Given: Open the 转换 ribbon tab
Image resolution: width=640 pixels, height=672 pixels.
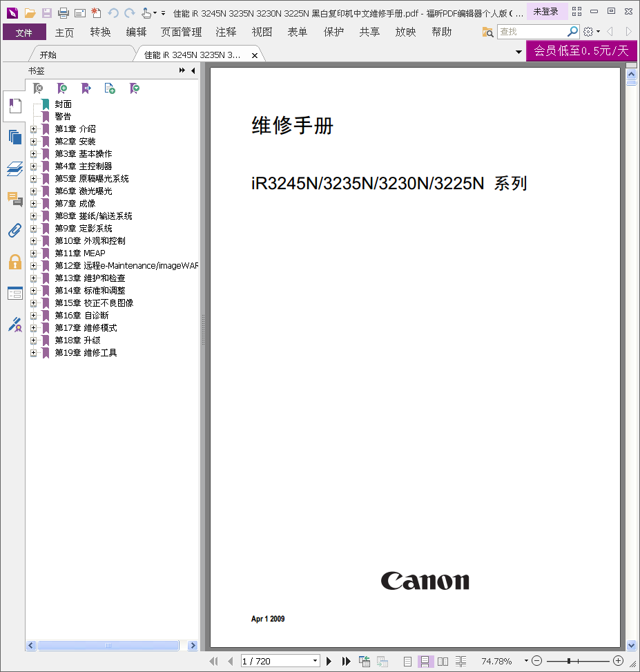Looking at the screenshot, I should point(100,32).
